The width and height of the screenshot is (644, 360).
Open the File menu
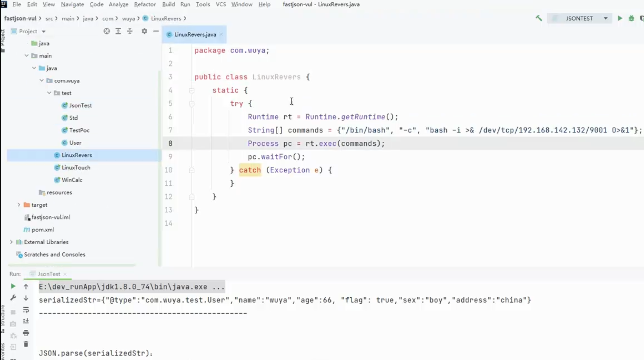click(x=16, y=4)
